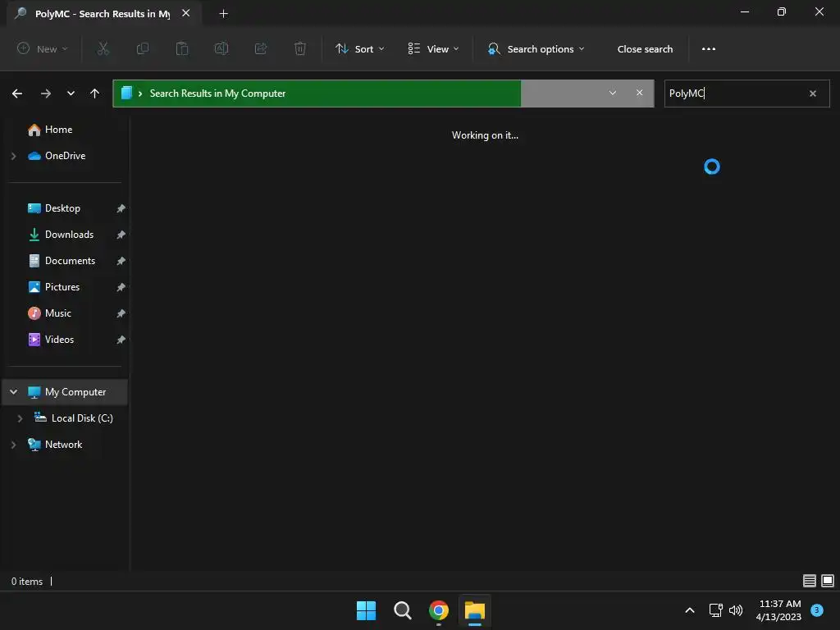The height and width of the screenshot is (630, 840).
Task: Open recent locations chevron dropdown
Action: [x=71, y=94]
